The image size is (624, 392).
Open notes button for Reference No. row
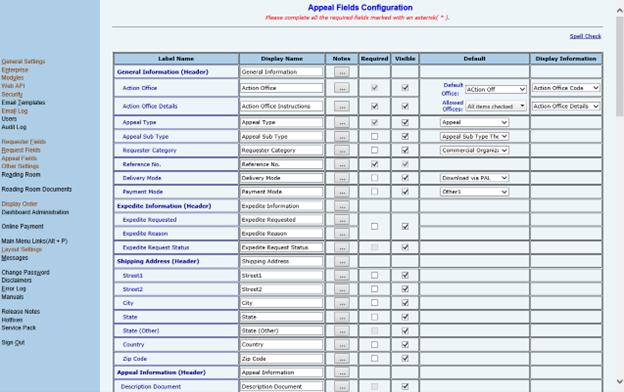342,164
